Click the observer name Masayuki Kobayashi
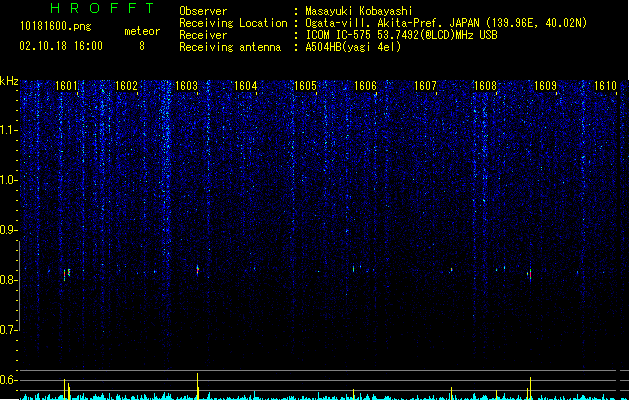 click(359, 11)
